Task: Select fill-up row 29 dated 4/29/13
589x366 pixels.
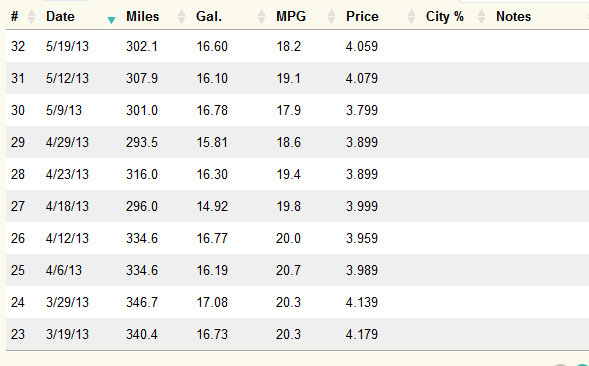Action: point(298,142)
